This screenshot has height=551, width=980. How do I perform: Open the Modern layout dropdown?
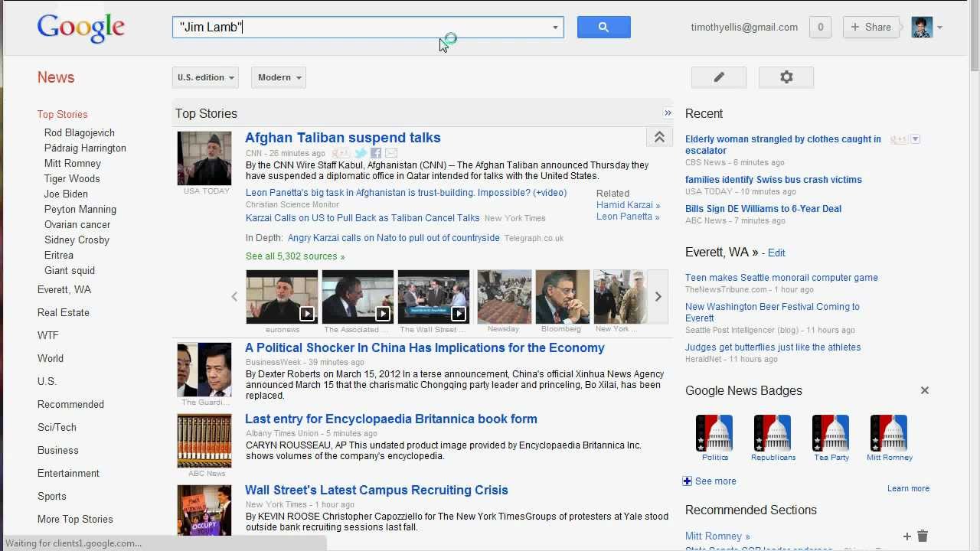pos(279,77)
